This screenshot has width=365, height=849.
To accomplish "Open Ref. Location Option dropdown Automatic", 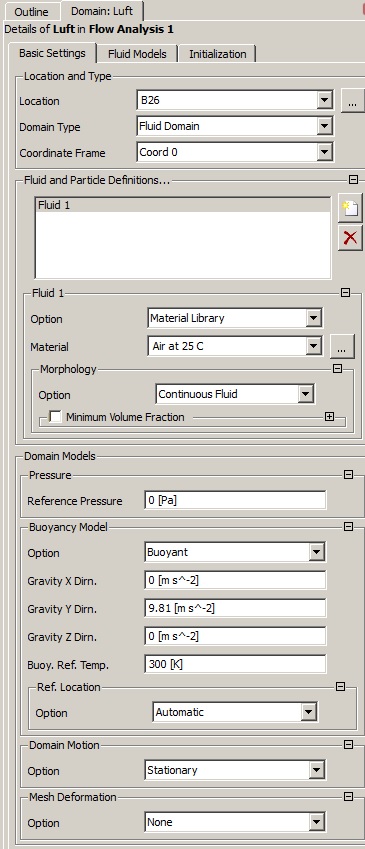I will [x=235, y=712].
